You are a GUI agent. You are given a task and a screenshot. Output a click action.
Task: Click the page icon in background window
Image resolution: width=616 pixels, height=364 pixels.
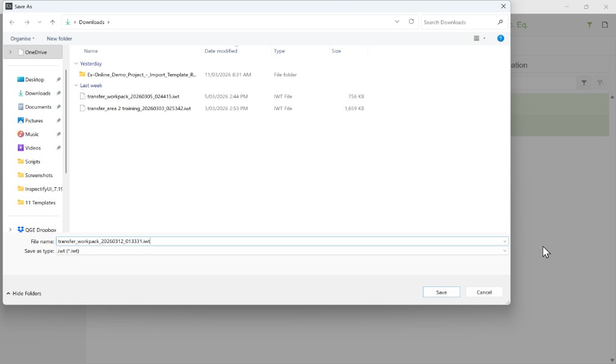coord(605,25)
